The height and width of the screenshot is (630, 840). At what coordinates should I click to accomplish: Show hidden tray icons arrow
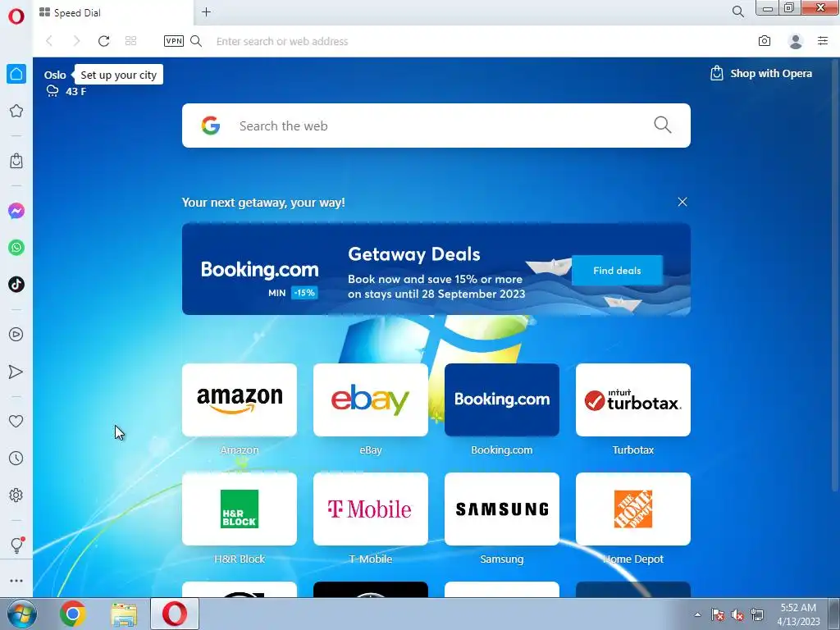coord(697,614)
